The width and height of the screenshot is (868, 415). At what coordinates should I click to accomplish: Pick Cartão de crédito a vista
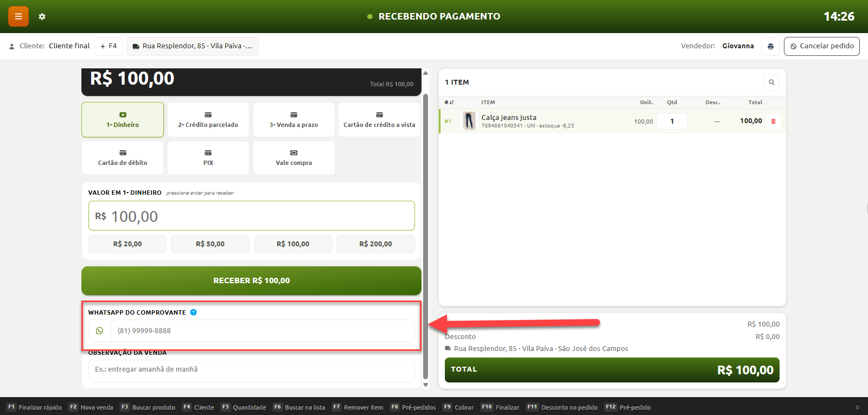380,120
